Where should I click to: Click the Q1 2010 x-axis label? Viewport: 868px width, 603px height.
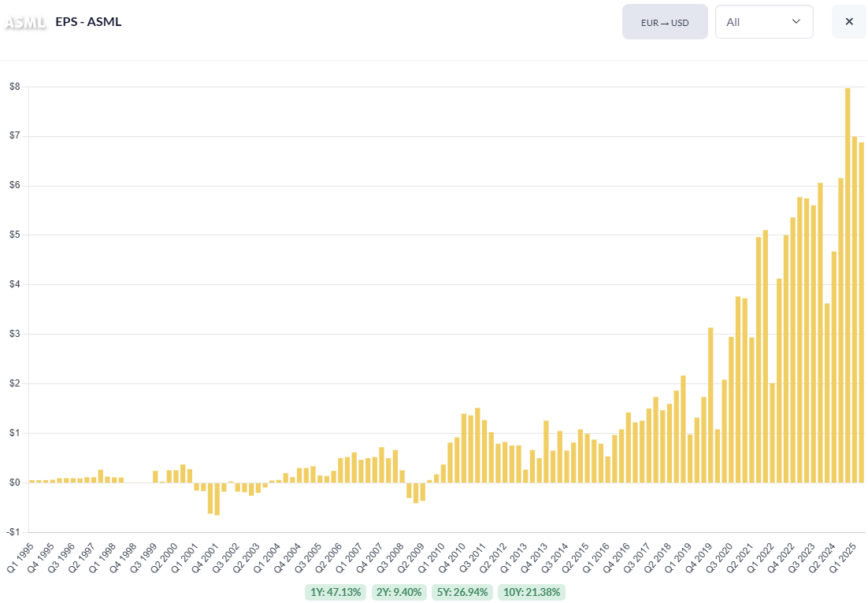(431, 557)
